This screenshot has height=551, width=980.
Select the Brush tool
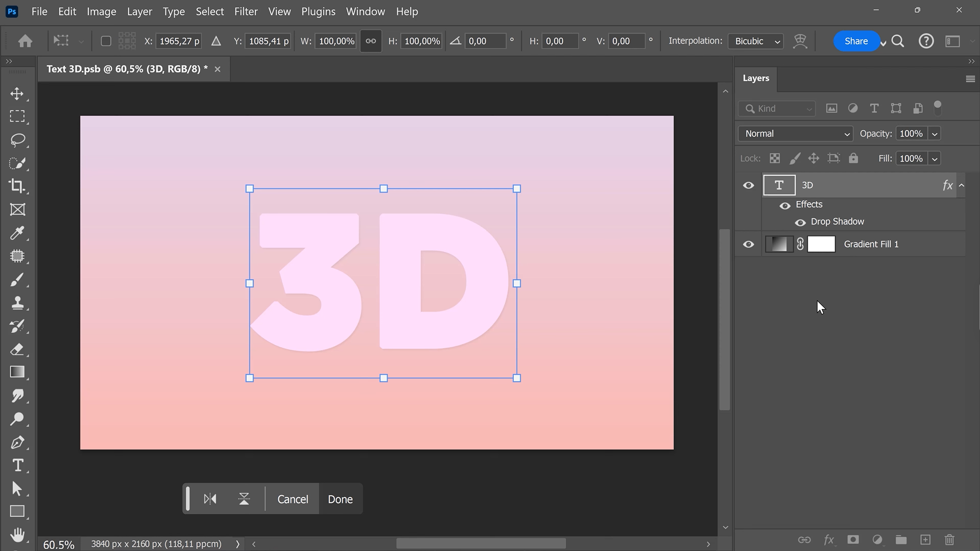pyautogui.click(x=17, y=279)
